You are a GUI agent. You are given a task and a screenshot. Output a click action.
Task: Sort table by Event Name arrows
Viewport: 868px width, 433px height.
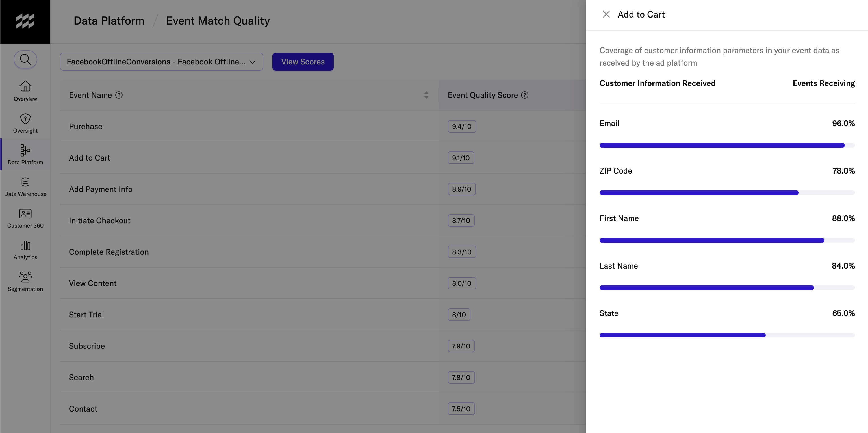426,95
